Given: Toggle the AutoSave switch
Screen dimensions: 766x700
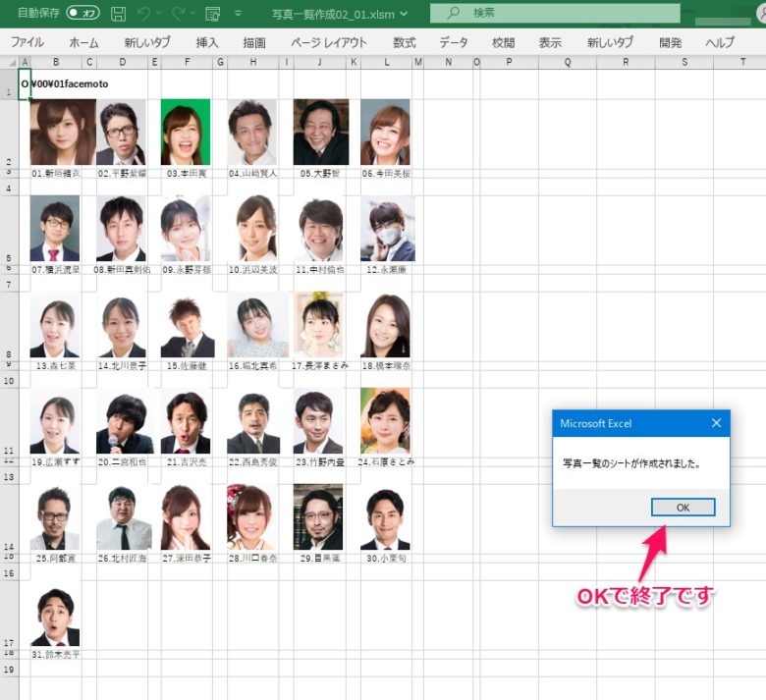Looking at the screenshot, I should [82, 14].
